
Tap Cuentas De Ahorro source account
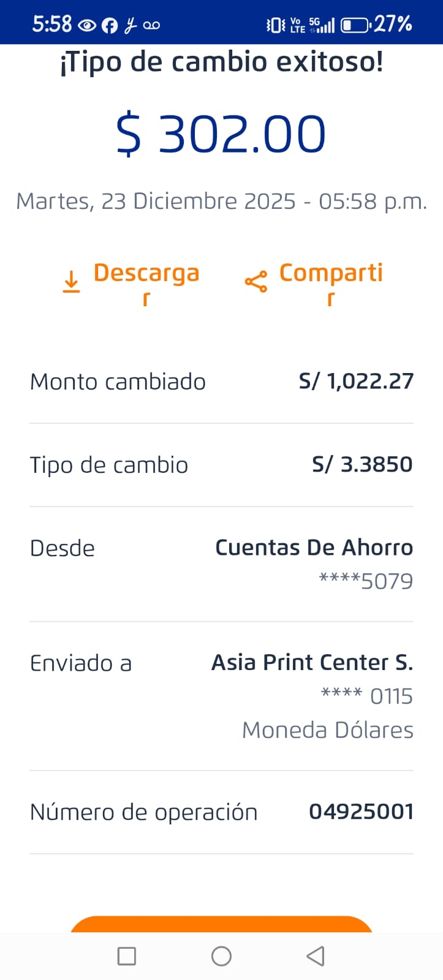click(314, 548)
